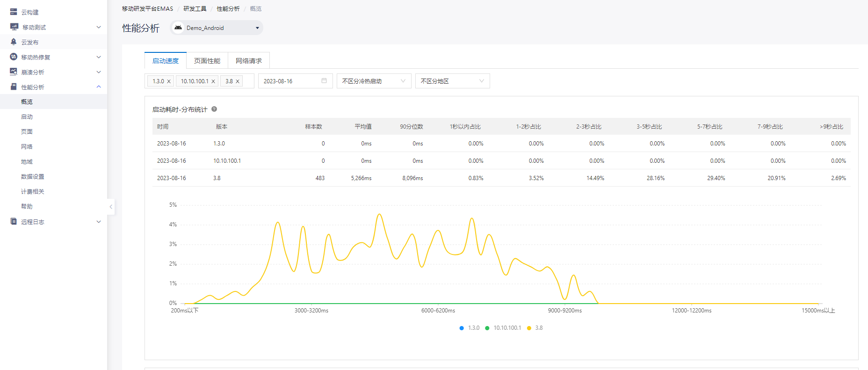Screen dimensions: 868x370
Task: Expand the 移动热修复 menu chevron
Action: [99, 57]
